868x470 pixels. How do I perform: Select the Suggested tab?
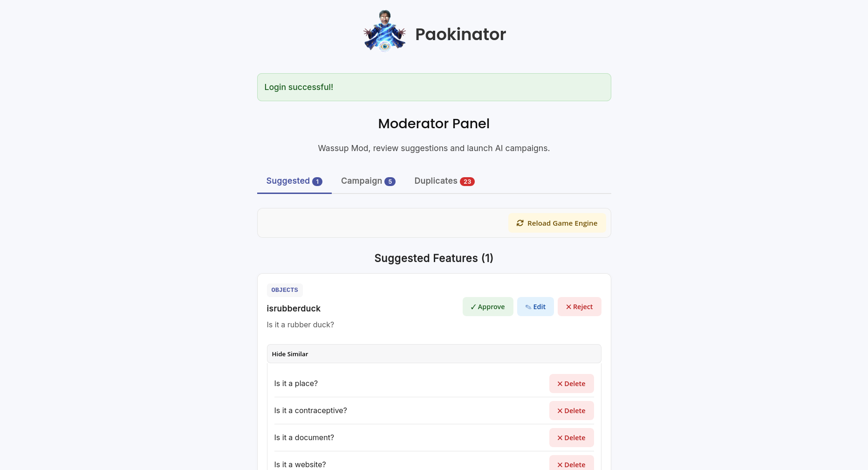tap(288, 181)
